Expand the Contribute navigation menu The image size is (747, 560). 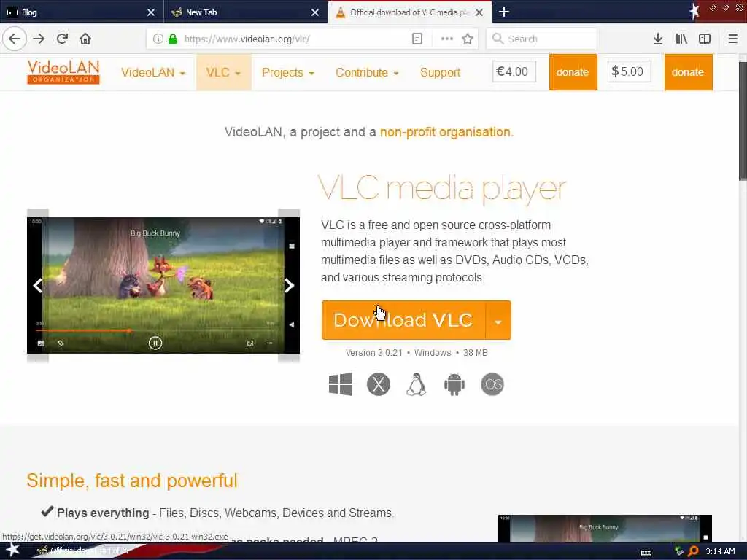pyautogui.click(x=367, y=72)
